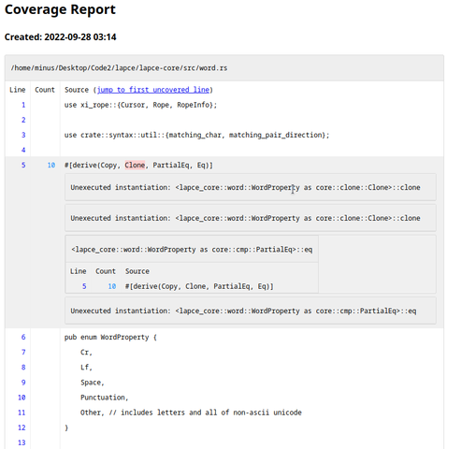Click the 'Space,' enum variant

click(x=93, y=383)
